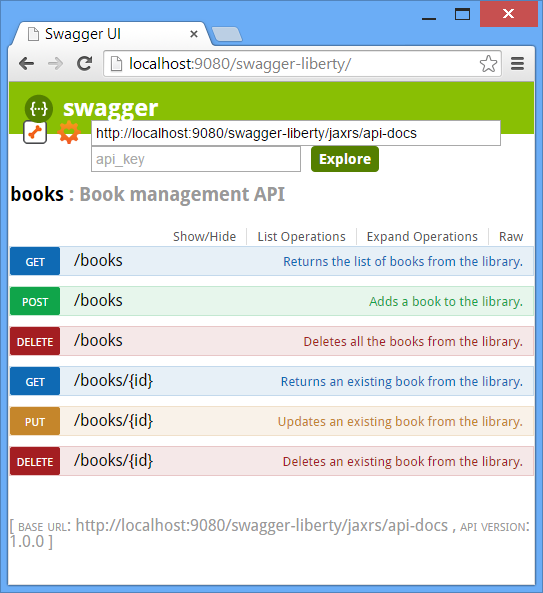Viewport: 543px width, 593px height.
Task: Click Book management API description
Action: coord(182,194)
